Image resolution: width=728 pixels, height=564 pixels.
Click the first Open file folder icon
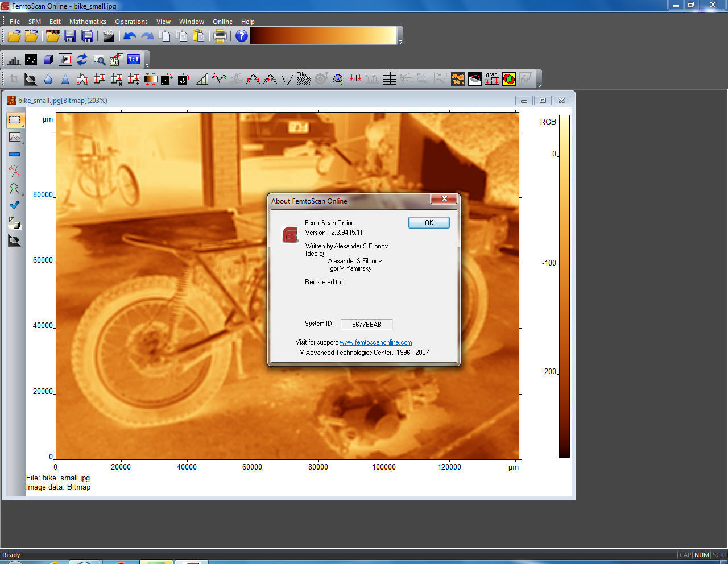[x=14, y=36]
